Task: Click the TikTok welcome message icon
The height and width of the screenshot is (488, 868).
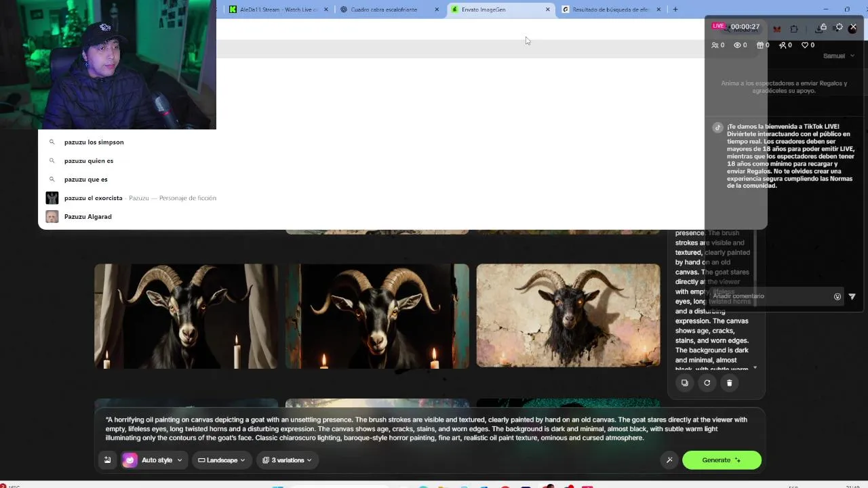Action: click(x=717, y=127)
